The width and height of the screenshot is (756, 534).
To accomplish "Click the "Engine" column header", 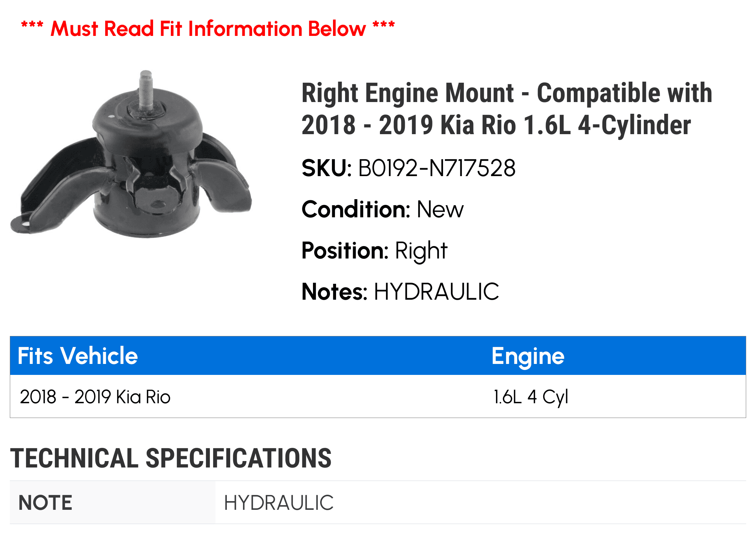I will coord(528,356).
